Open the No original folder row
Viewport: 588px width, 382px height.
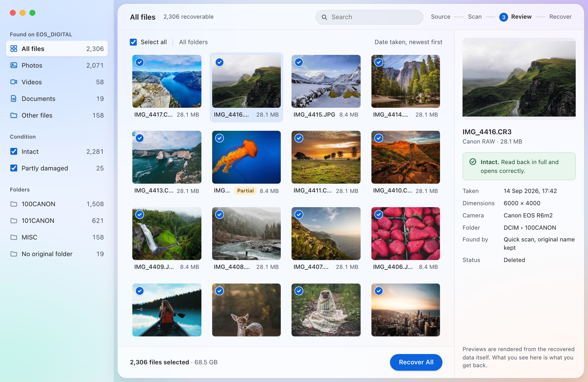point(57,254)
